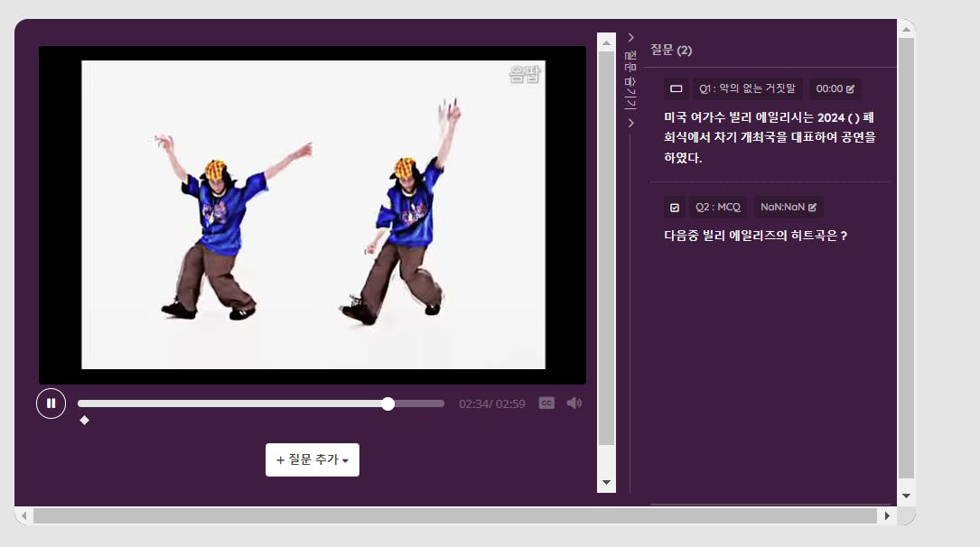Click the video progress slider handle

tap(388, 403)
